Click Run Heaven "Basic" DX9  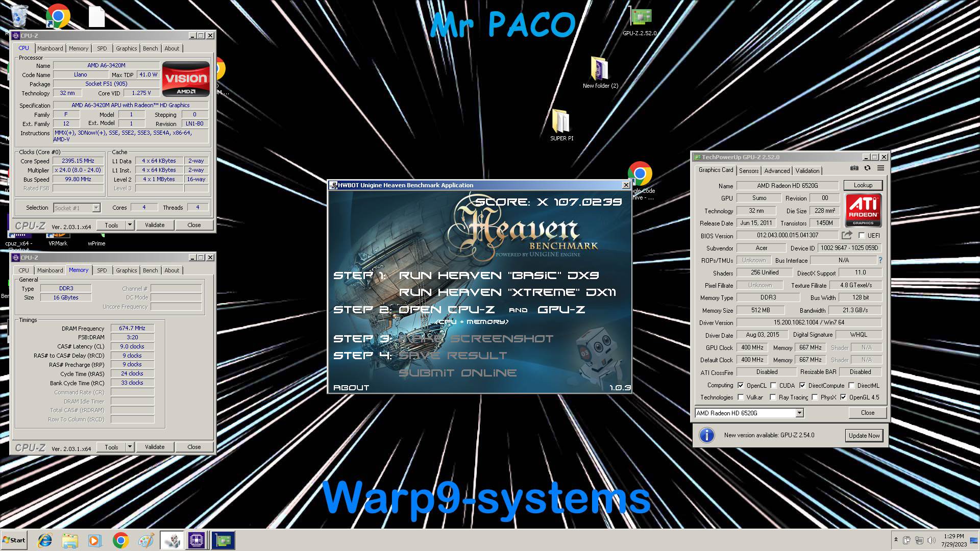[x=499, y=275]
